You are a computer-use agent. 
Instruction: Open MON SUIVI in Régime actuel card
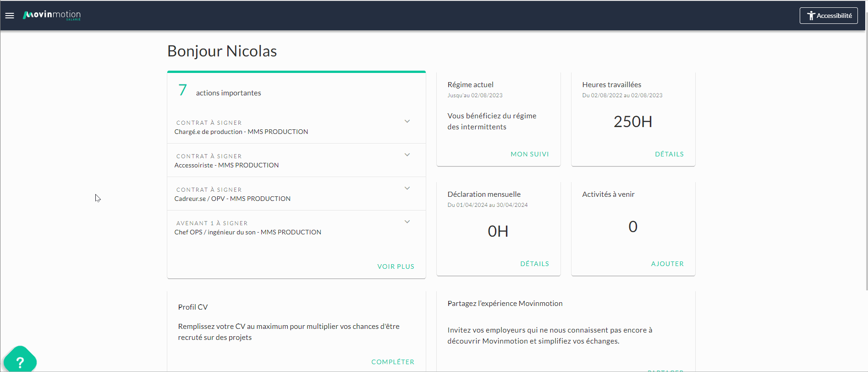click(530, 154)
